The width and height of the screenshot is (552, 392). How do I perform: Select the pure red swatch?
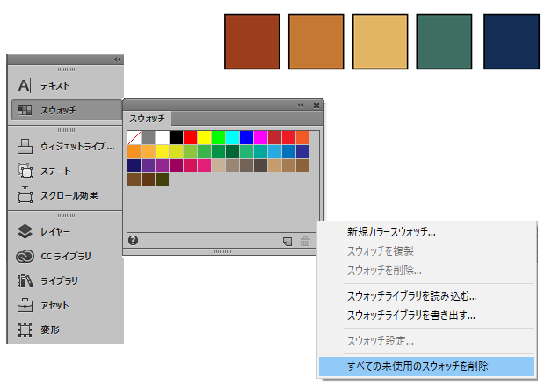pyautogui.click(x=191, y=138)
